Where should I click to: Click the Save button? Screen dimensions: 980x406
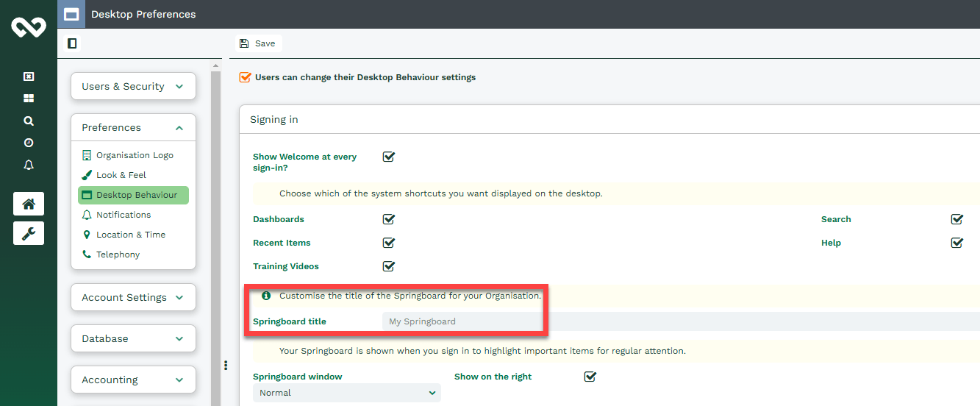click(x=258, y=43)
